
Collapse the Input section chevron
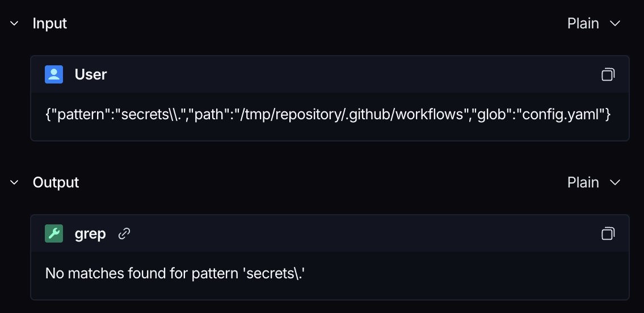[14, 23]
